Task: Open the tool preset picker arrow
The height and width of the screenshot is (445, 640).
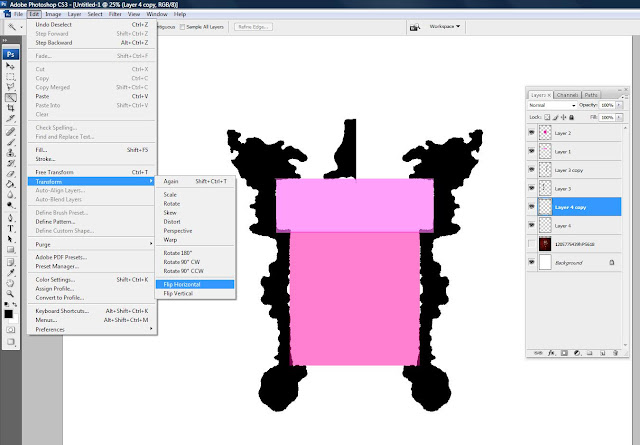Action: (x=22, y=27)
